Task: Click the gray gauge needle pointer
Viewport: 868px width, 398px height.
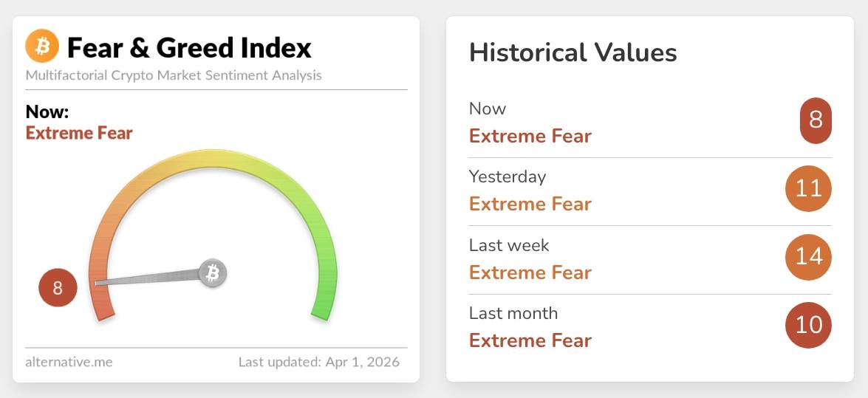Action: pyautogui.click(x=148, y=278)
